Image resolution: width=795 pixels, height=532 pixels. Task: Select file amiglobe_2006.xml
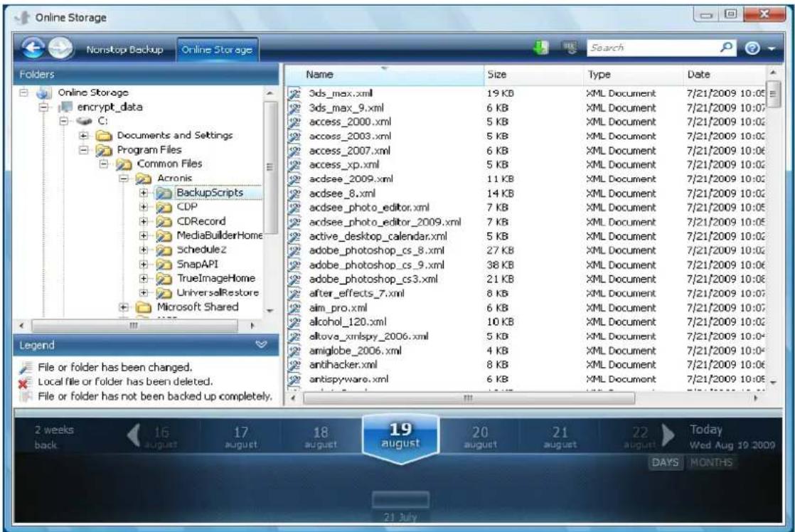tap(355, 351)
